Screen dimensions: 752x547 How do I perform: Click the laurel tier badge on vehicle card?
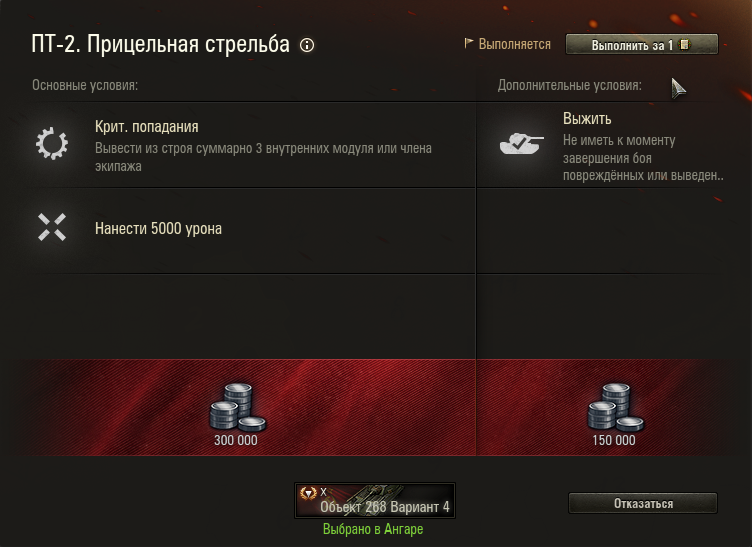[308, 492]
